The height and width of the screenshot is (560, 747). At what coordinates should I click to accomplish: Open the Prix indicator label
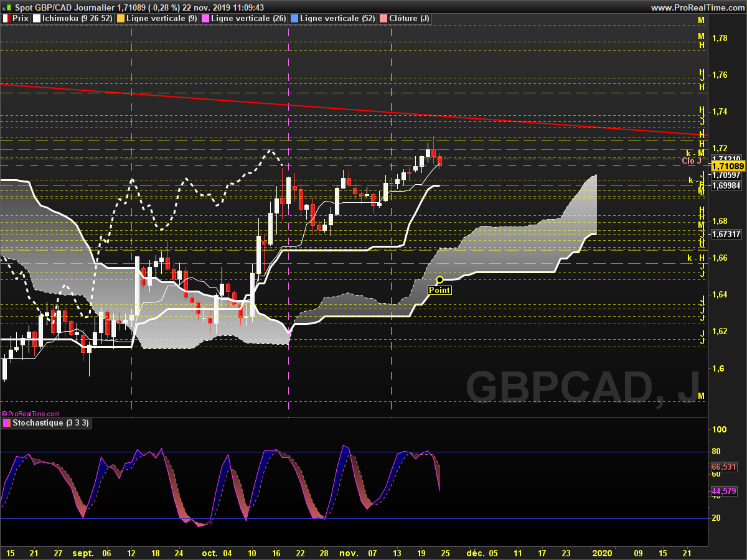21,19
